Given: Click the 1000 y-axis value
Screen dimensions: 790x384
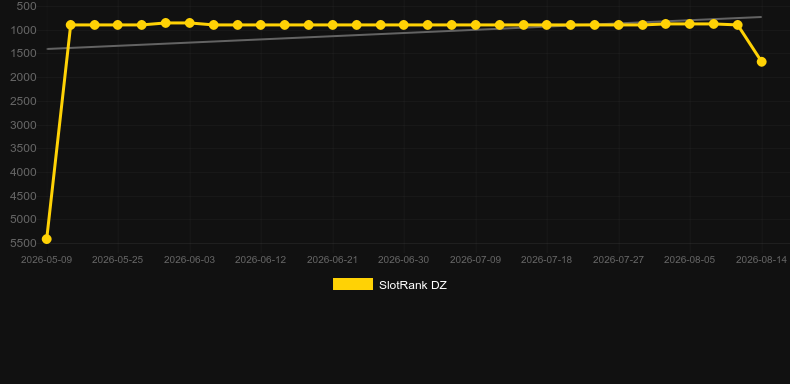Looking at the screenshot, I should click(24, 30).
